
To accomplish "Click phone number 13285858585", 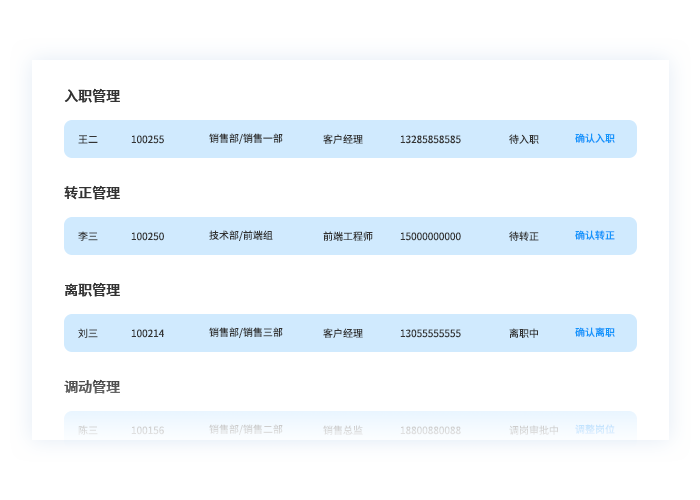I will pos(430,139).
